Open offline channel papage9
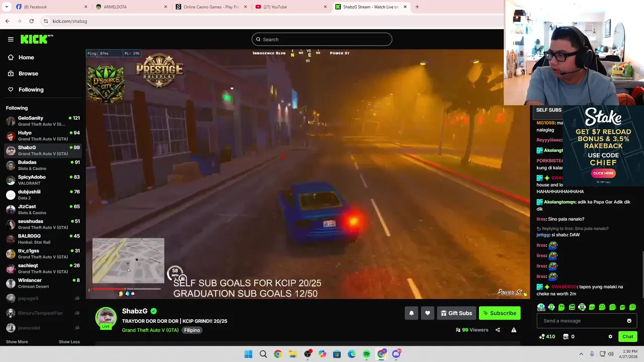 point(43,298)
